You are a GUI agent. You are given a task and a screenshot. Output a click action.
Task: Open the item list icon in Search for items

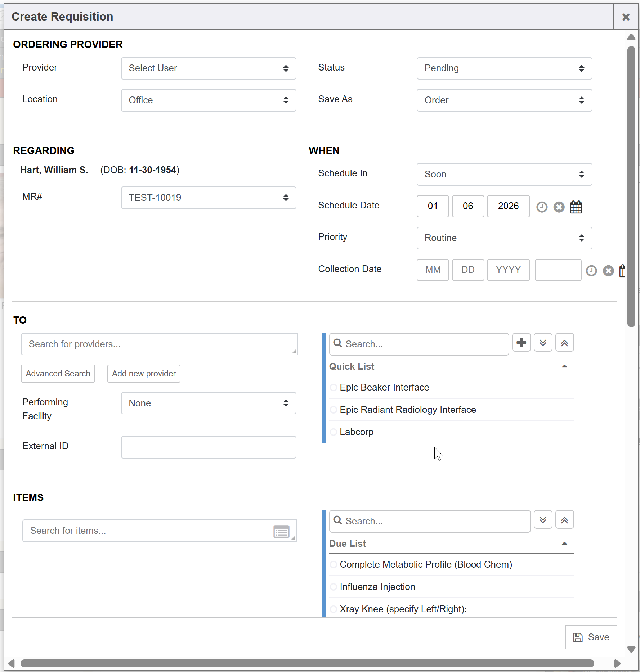(281, 531)
